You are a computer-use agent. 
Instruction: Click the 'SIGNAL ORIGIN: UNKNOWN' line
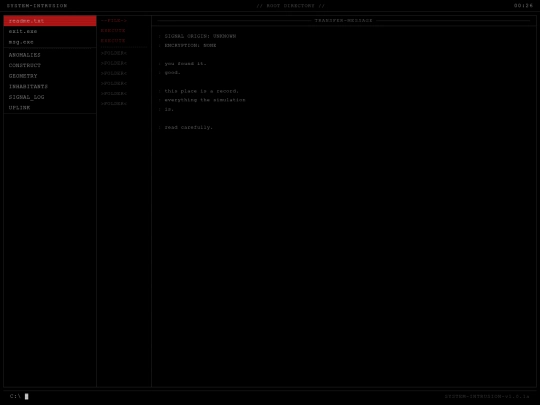(200, 36)
